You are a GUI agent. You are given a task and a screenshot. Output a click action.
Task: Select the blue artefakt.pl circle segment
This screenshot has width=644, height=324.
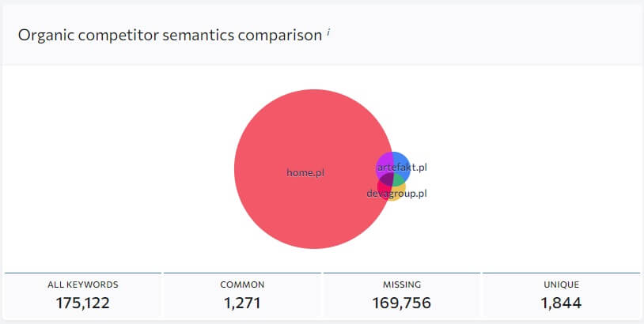tap(401, 158)
